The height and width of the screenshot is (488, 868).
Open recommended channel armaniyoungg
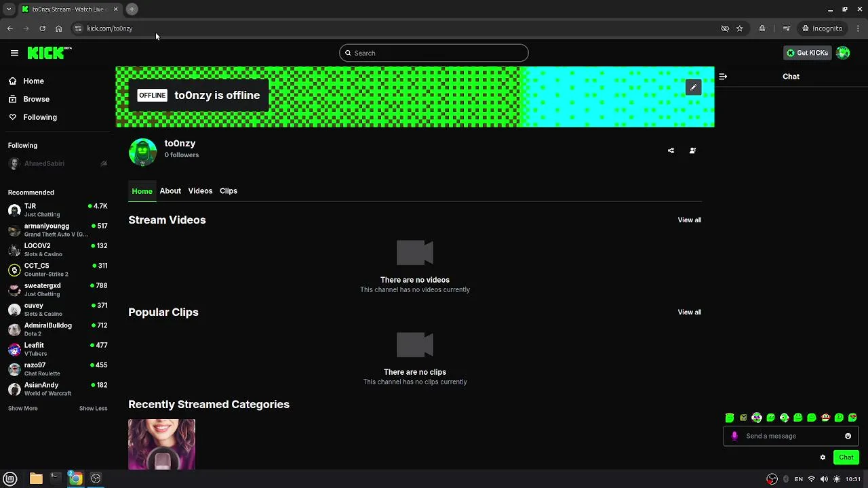click(x=58, y=230)
